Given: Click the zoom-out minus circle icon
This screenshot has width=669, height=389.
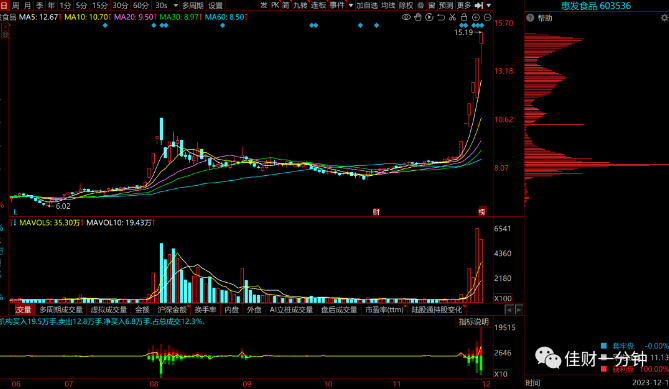Looking at the screenshot, I should (487, 17).
